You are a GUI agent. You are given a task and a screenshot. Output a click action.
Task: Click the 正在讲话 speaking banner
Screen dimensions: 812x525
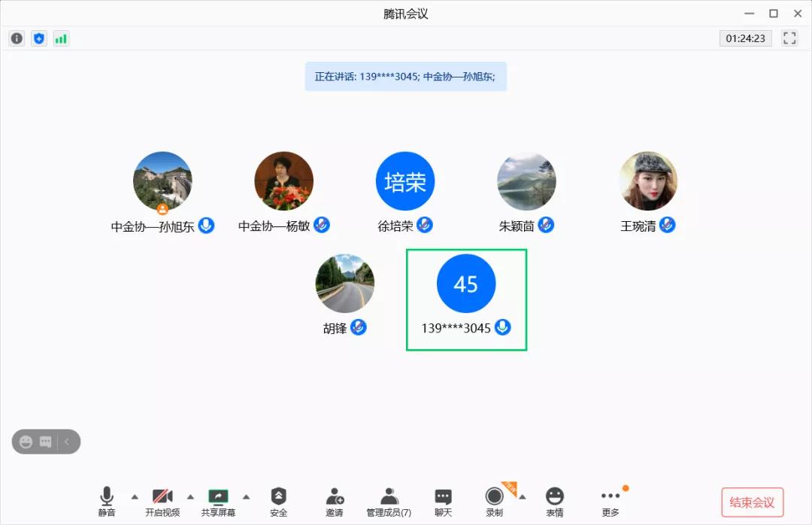(x=405, y=77)
